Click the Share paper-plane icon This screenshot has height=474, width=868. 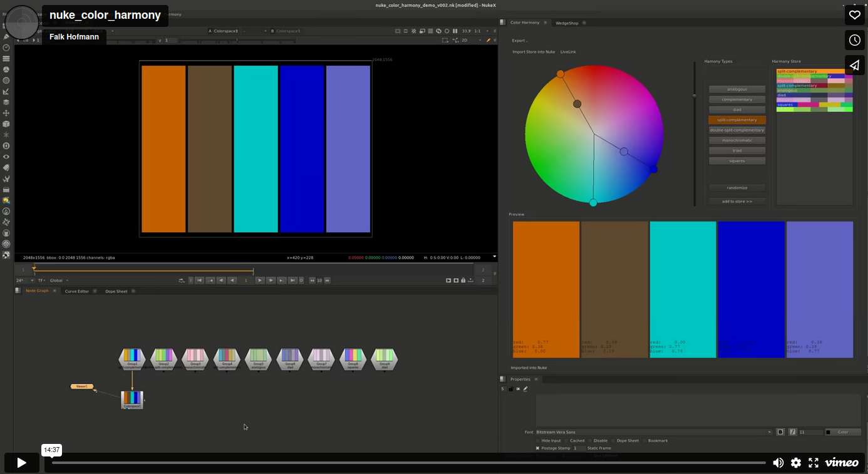click(x=854, y=65)
